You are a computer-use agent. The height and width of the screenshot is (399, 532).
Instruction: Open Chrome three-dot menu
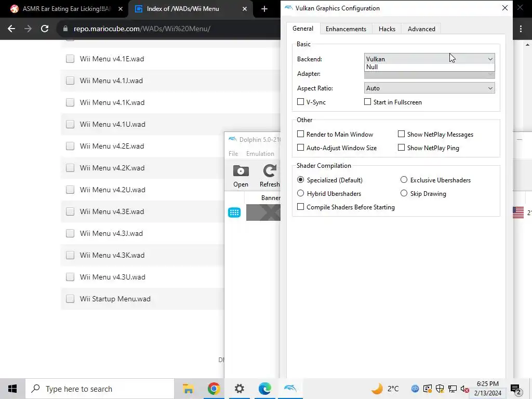tap(521, 29)
